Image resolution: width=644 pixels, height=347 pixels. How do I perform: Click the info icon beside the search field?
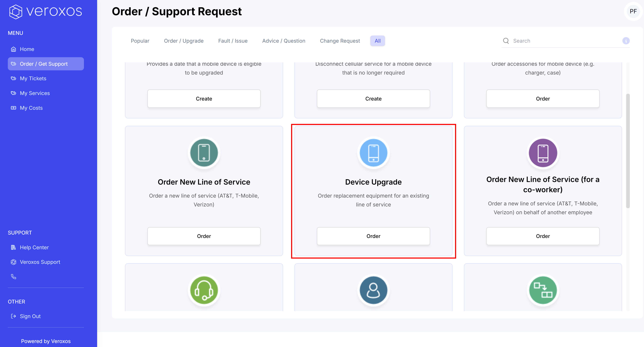[x=626, y=41]
